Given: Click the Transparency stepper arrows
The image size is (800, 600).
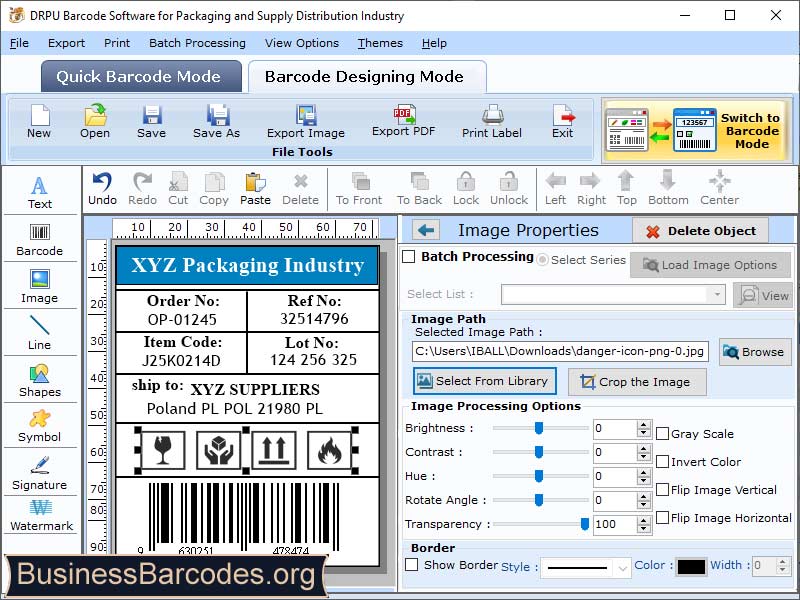Looking at the screenshot, I should [644, 524].
